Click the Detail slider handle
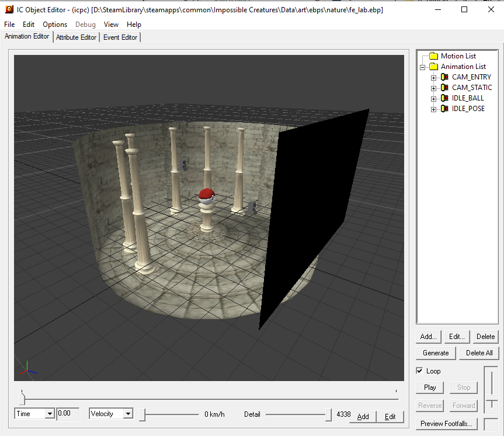 click(328, 415)
